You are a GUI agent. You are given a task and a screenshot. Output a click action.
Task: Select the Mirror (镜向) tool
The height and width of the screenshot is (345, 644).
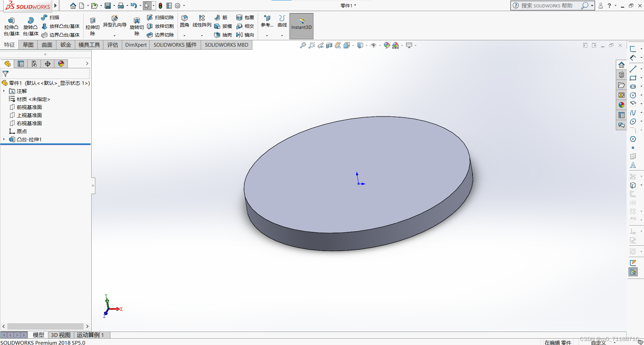(245, 35)
